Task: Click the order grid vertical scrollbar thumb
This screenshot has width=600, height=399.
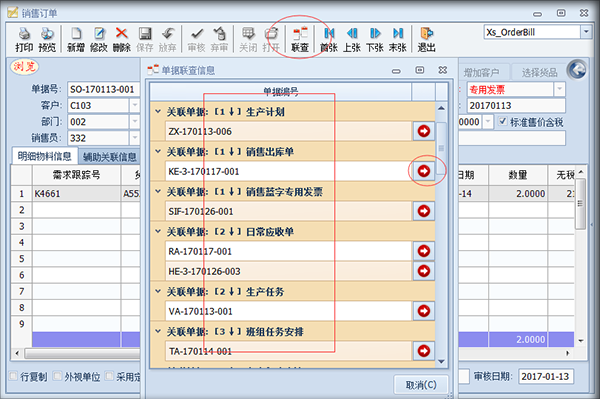Action: (580, 204)
